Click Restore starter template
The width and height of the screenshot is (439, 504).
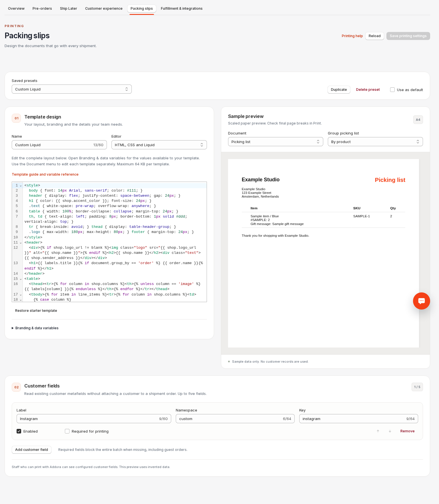click(36, 311)
